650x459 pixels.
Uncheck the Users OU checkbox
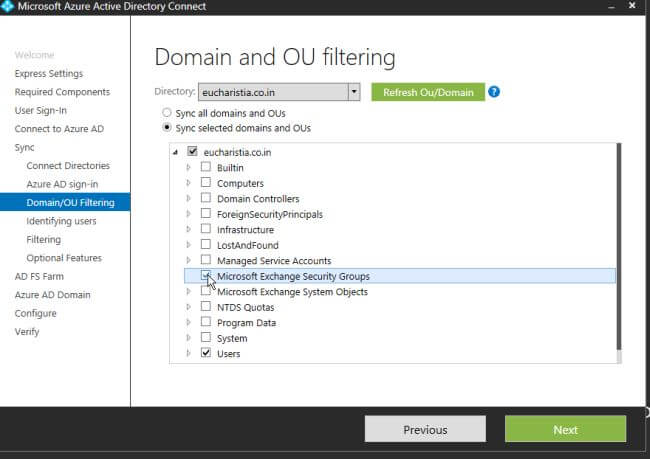[x=206, y=353]
